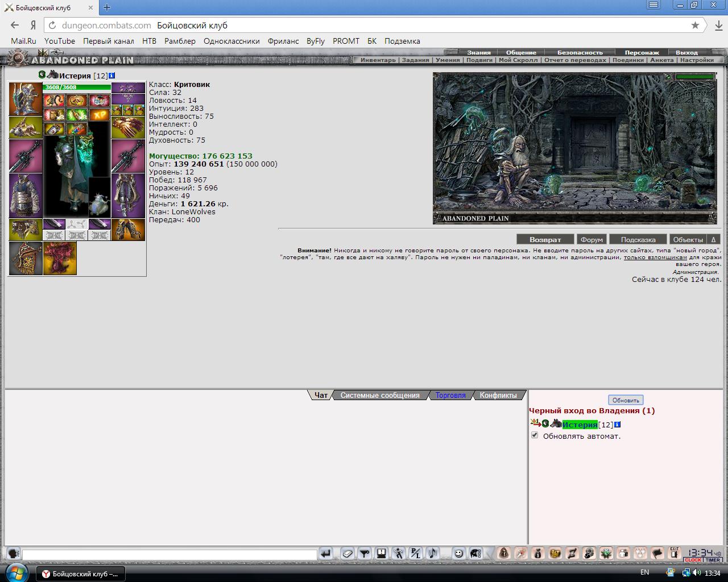The height and width of the screenshot is (582, 728).
Task: Click the black flag icon in bottom toolbar
Action: [x=657, y=554]
